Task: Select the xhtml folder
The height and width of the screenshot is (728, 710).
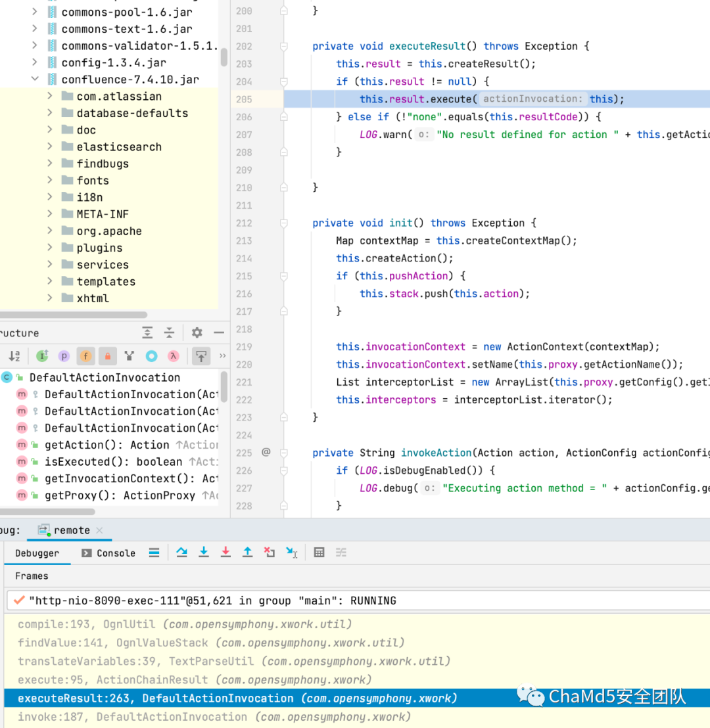Action: [93, 298]
